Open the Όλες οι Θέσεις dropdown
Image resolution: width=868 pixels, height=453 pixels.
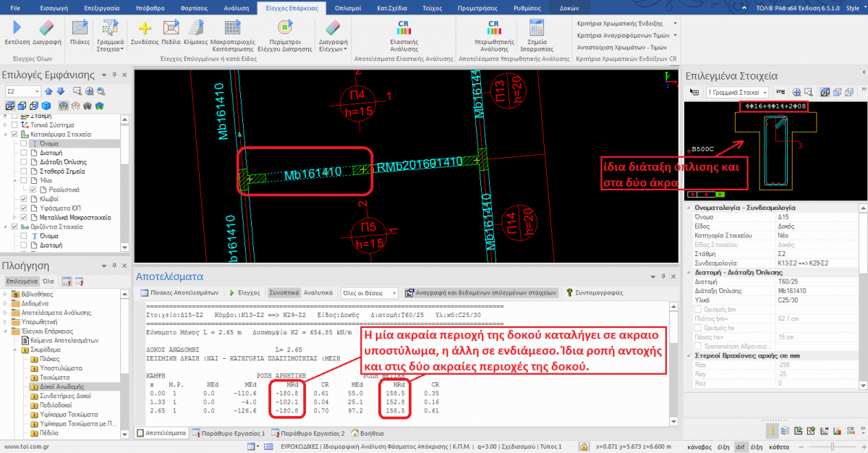click(369, 293)
